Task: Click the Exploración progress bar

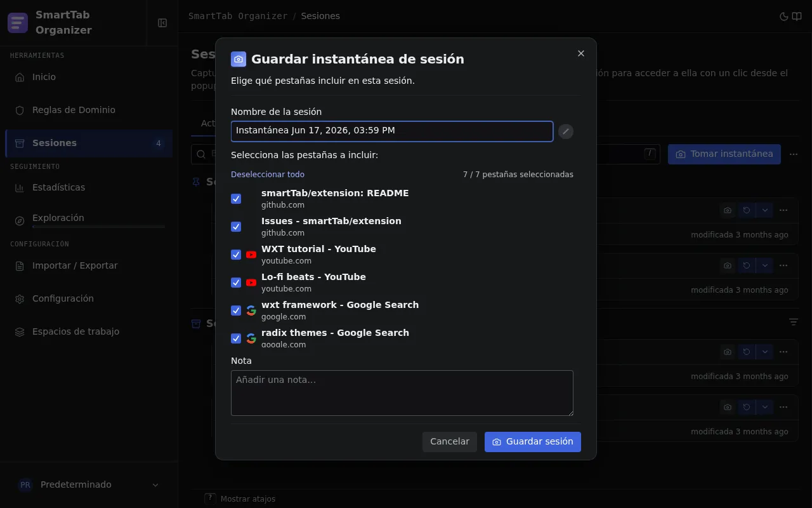Action: pos(99,227)
